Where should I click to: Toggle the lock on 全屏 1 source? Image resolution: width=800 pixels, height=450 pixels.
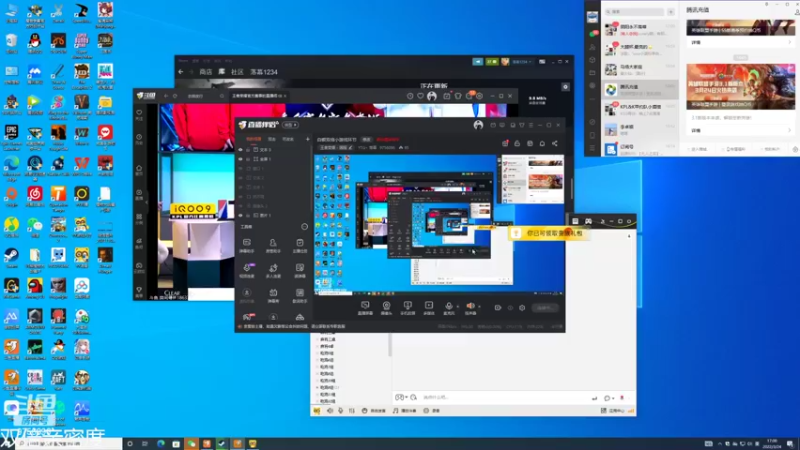248,159
